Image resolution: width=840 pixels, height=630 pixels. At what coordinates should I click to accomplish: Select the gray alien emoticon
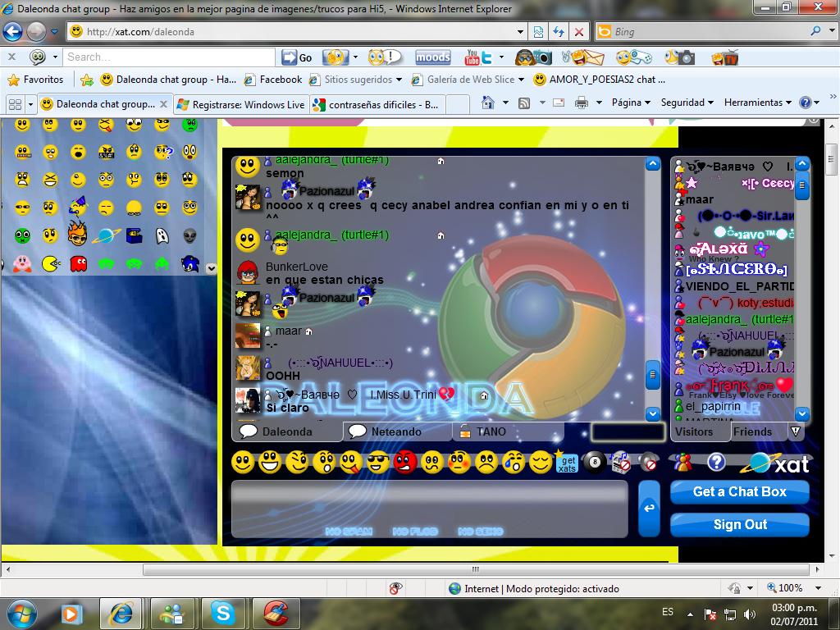tap(189, 235)
